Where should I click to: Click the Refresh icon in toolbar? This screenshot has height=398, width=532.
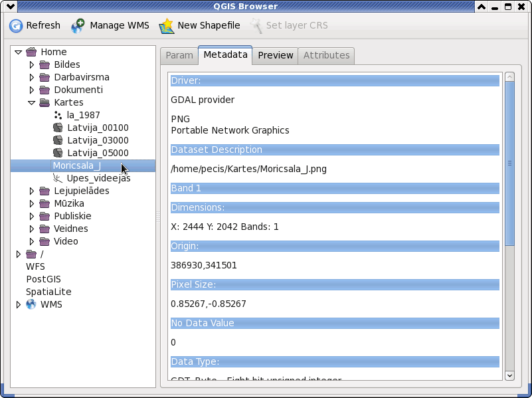pos(15,26)
